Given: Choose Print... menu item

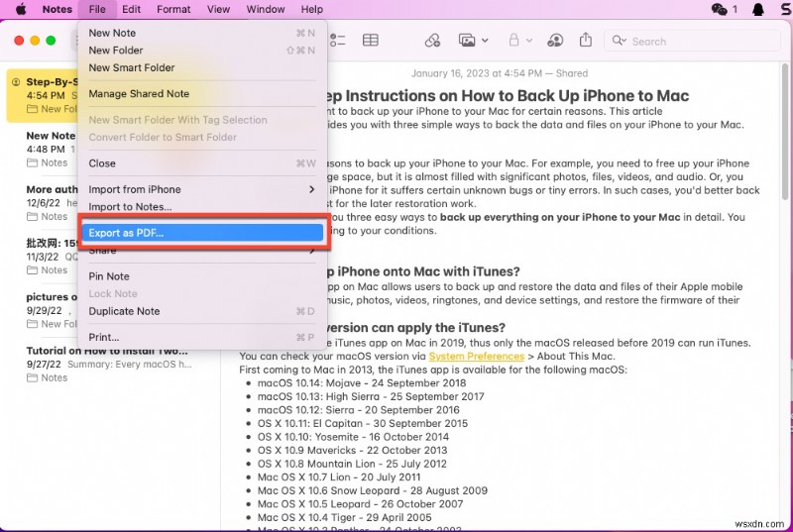Looking at the screenshot, I should [x=202, y=337].
